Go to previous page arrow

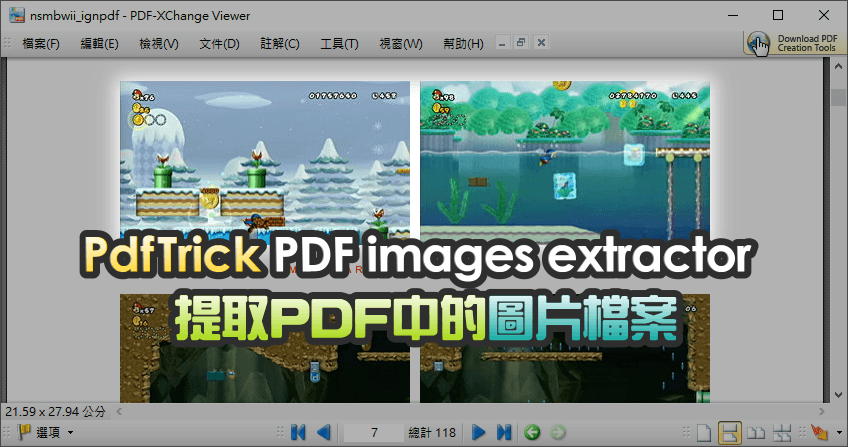[x=323, y=432]
